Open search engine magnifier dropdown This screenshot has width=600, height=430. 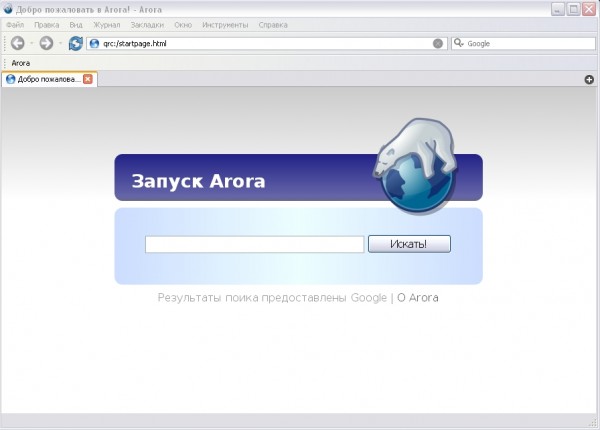coord(459,43)
